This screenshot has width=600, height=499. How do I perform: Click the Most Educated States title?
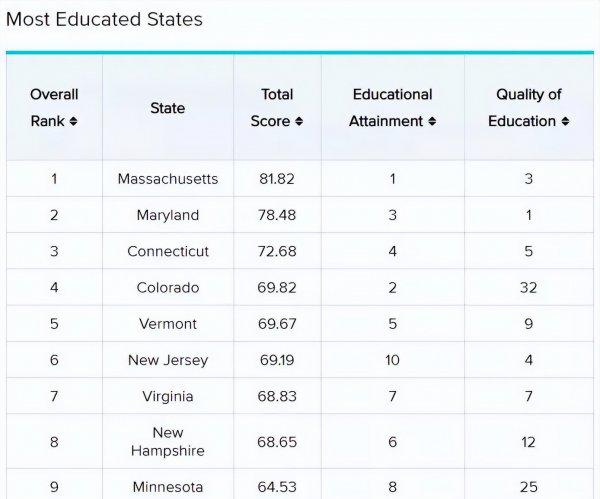(x=104, y=19)
